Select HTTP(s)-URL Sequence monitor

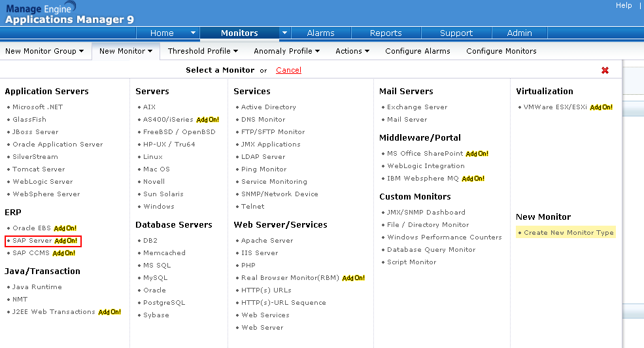click(x=283, y=302)
